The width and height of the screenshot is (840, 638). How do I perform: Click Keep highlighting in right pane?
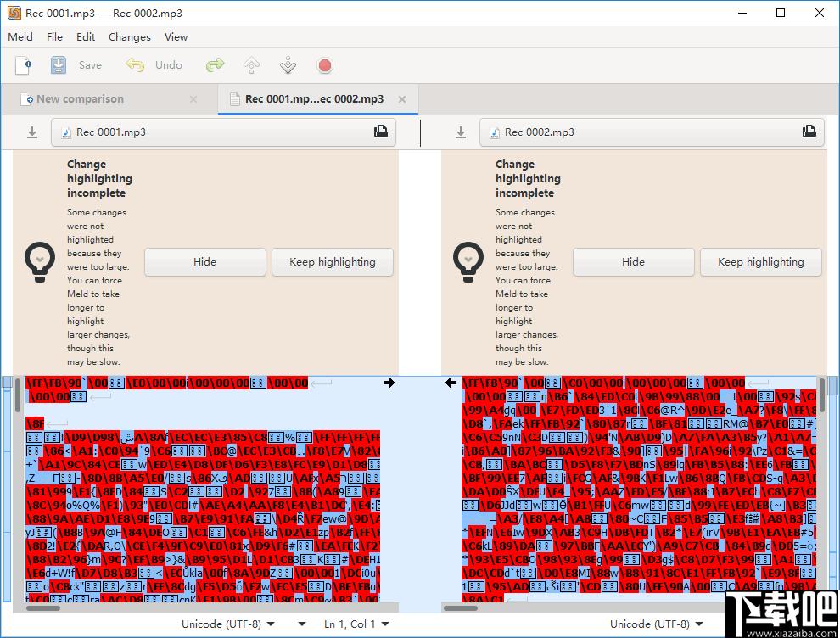(x=761, y=262)
